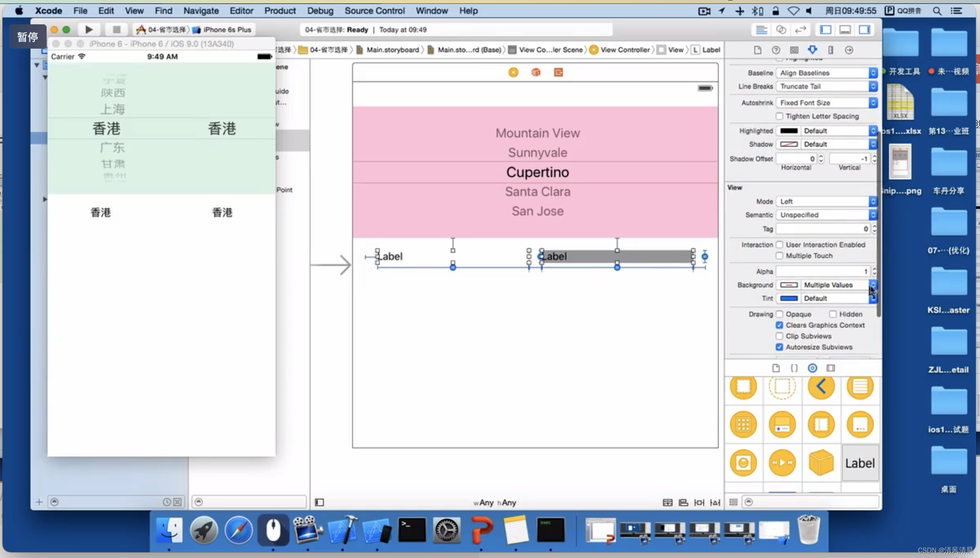Screen dimensions: 980x558
Task: Open the Editor menu
Action: point(241,11)
